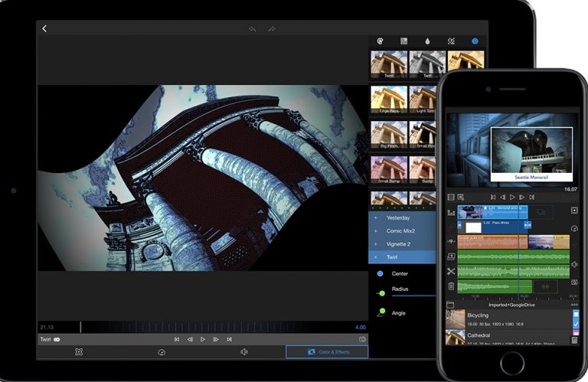Viewport: 588px width, 382px height.
Task: Apply the Edge Rays effect preset
Action: click(x=389, y=100)
